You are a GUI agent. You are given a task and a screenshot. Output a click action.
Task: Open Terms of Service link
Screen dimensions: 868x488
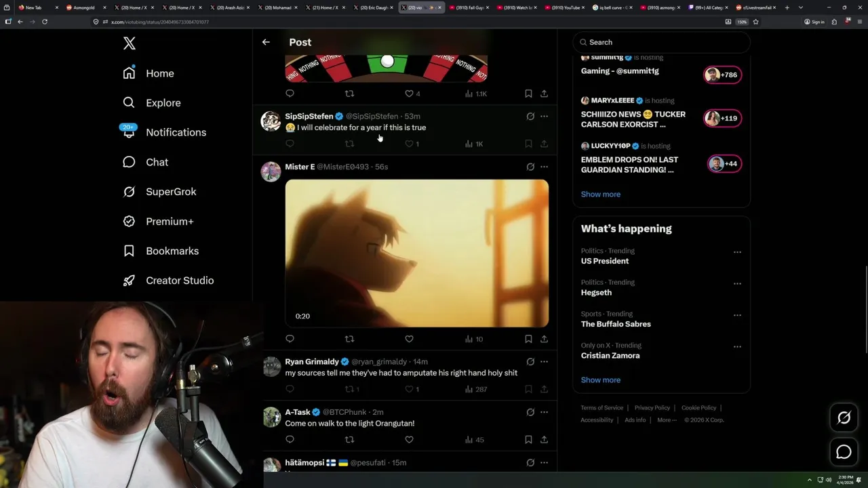pos(601,408)
